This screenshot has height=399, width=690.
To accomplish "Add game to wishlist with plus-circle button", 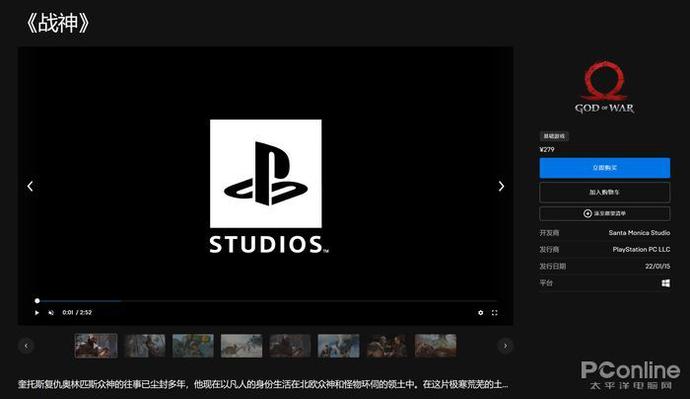I will (x=605, y=213).
